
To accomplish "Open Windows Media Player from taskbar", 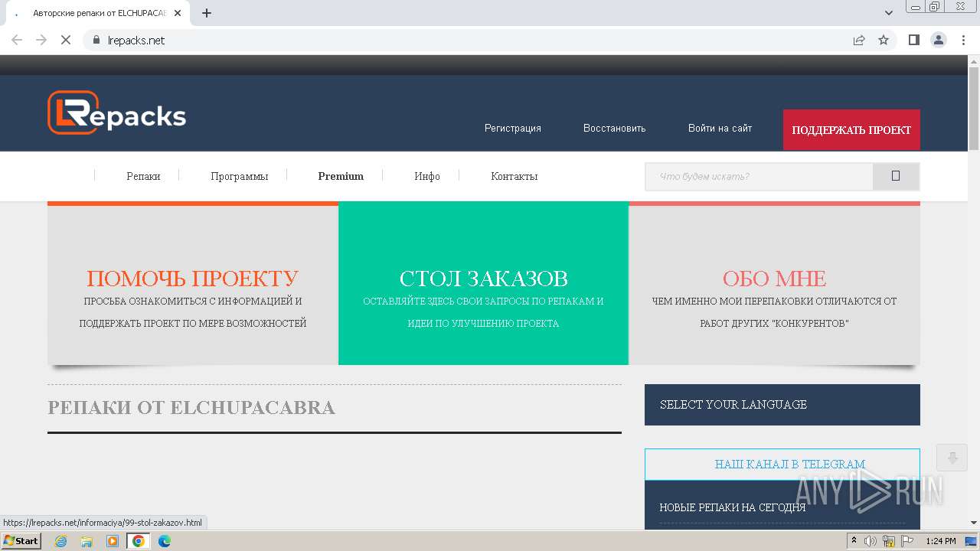I will (x=113, y=541).
